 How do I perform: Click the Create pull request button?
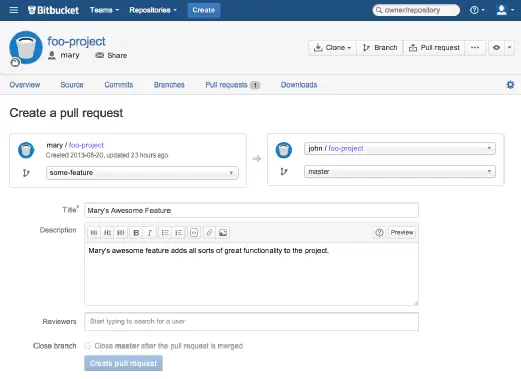(x=123, y=363)
